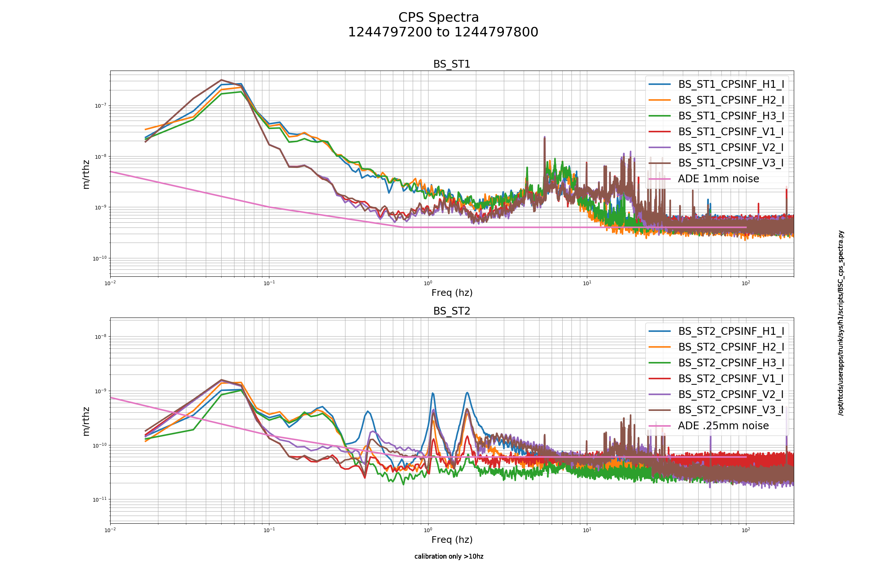
Task: Click the blue line sample beside BS_ST1_CPSINF_H1_I
Action: pos(660,85)
